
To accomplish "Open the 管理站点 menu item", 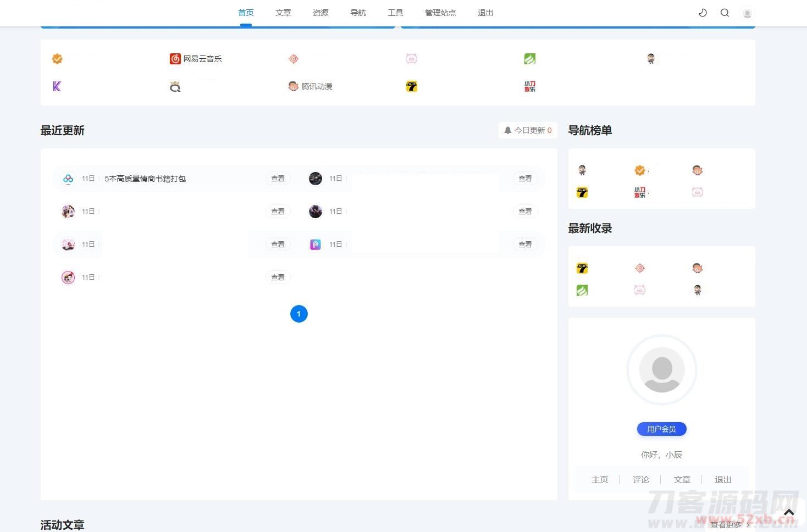I will (x=440, y=13).
